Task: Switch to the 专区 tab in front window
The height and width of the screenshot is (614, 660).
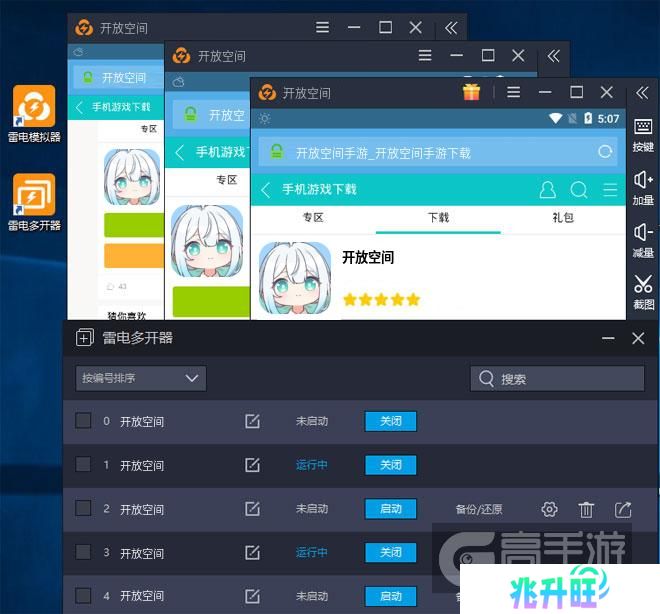Action: point(313,218)
